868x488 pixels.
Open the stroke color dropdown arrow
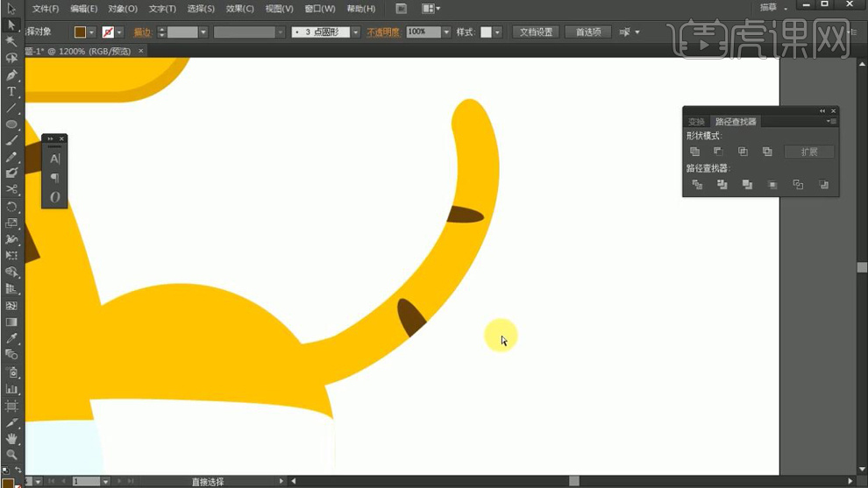119,32
